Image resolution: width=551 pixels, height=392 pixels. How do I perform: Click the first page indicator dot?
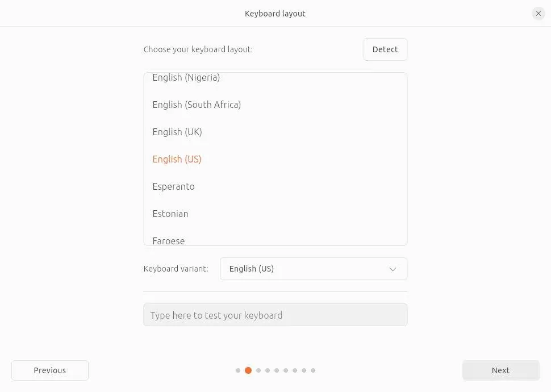tap(238, 370)
